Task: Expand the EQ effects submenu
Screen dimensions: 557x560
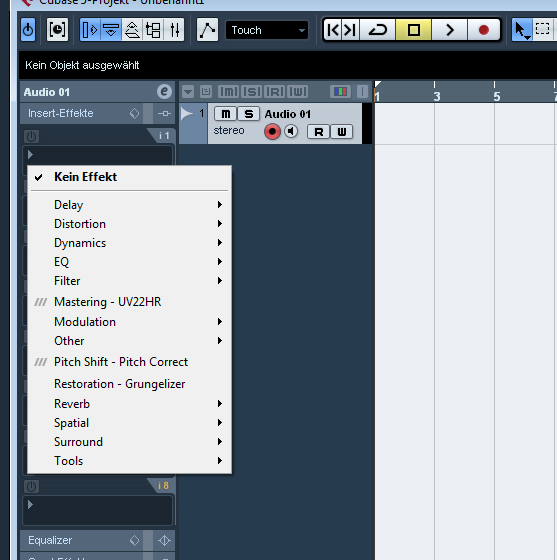Action: [x=129, y=262]
